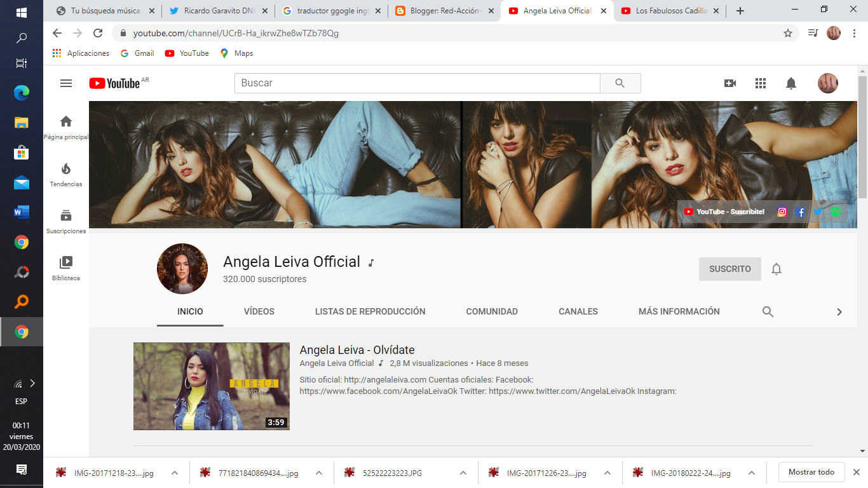The height and width of the screenshot is (488, 868).
Task: Open the Chrome profile avatar in the toolbar
Action: [x=834, y=33]
